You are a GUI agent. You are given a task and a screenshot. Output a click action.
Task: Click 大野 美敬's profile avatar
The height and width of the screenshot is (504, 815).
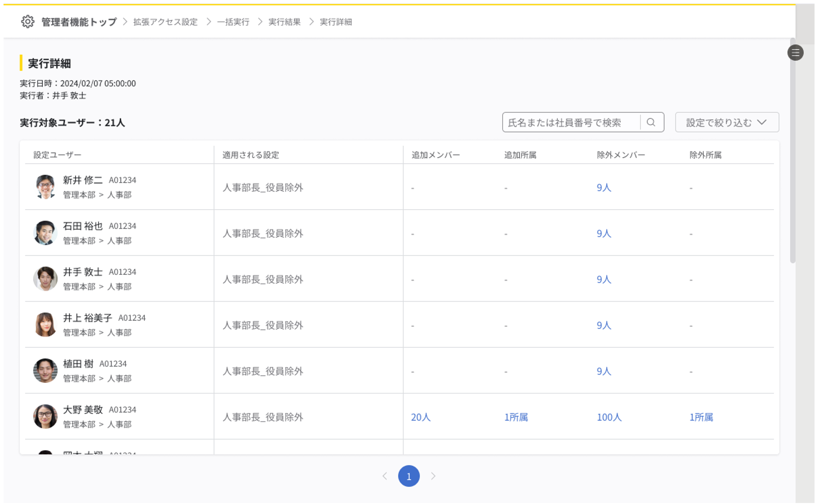[45, 416]
